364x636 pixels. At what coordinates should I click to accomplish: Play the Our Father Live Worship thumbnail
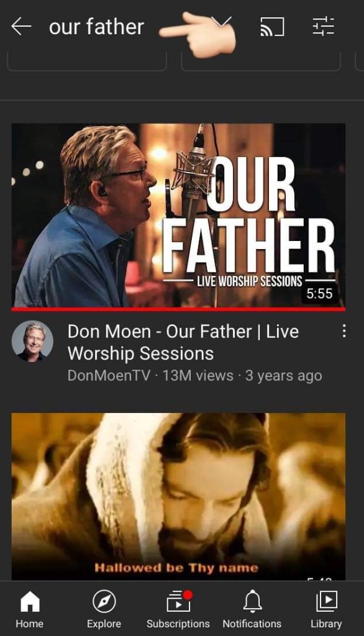(x=178, y=215)
